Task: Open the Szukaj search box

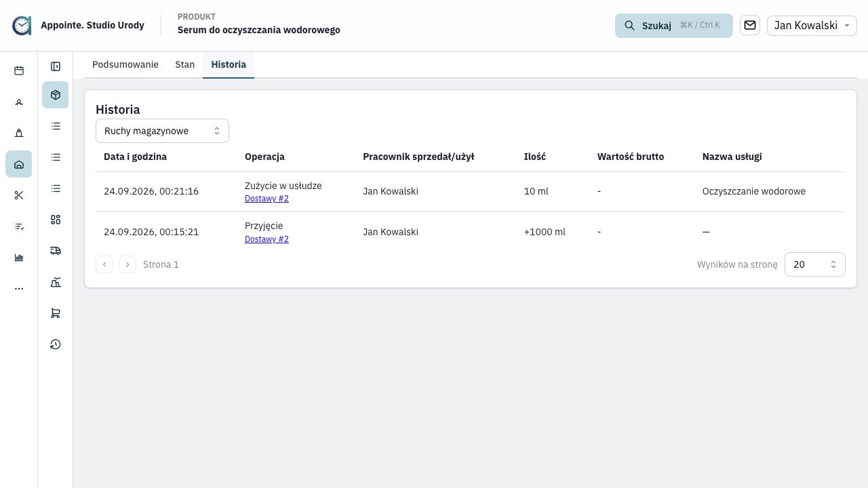Action: [674, 25]
